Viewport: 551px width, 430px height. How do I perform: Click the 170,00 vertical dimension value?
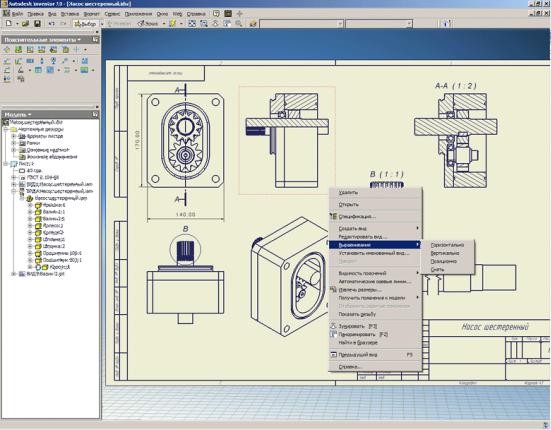137,140
